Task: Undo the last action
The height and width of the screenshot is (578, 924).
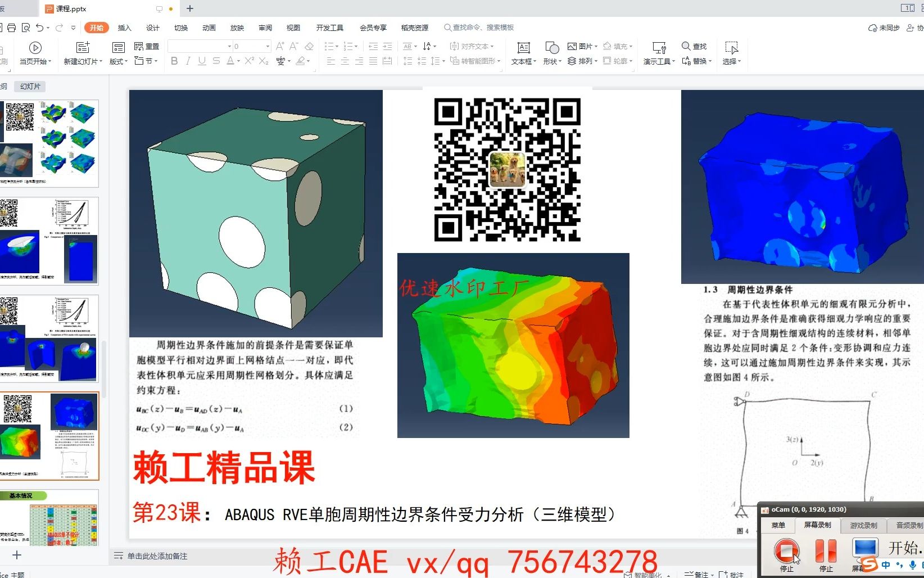Action: pos(39,28)
